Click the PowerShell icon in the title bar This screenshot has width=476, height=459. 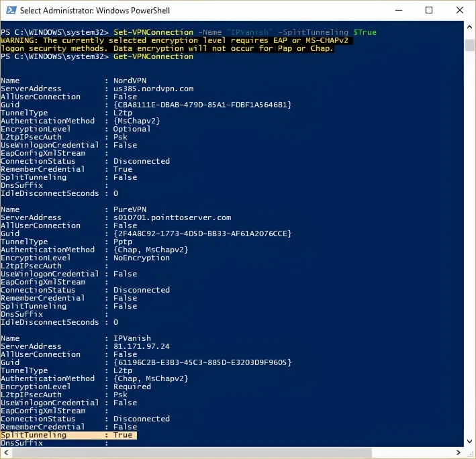(x=11, y=10)
